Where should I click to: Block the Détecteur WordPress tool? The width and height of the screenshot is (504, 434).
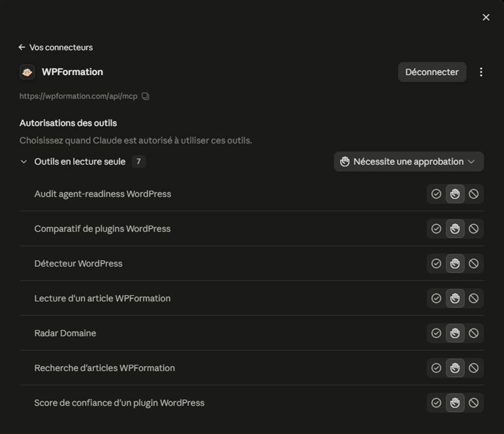(474, 264)
